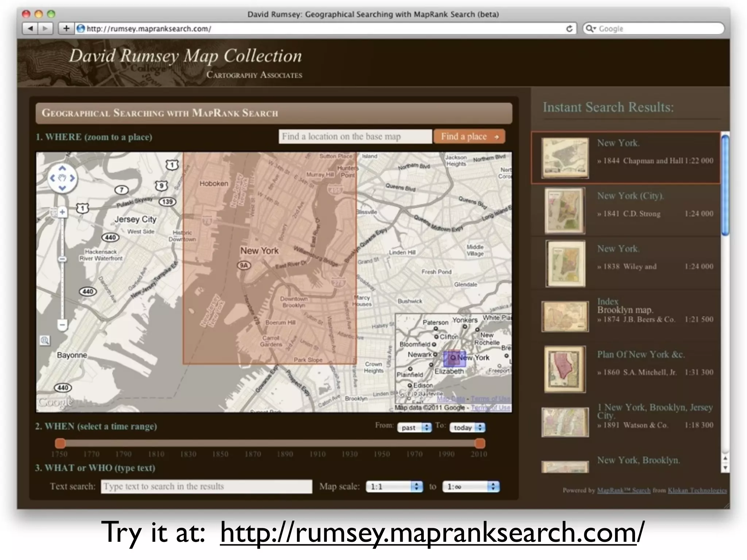Click the route 139 shield on map
This screenshot has height=560, width=747.
tap(167, 202)
